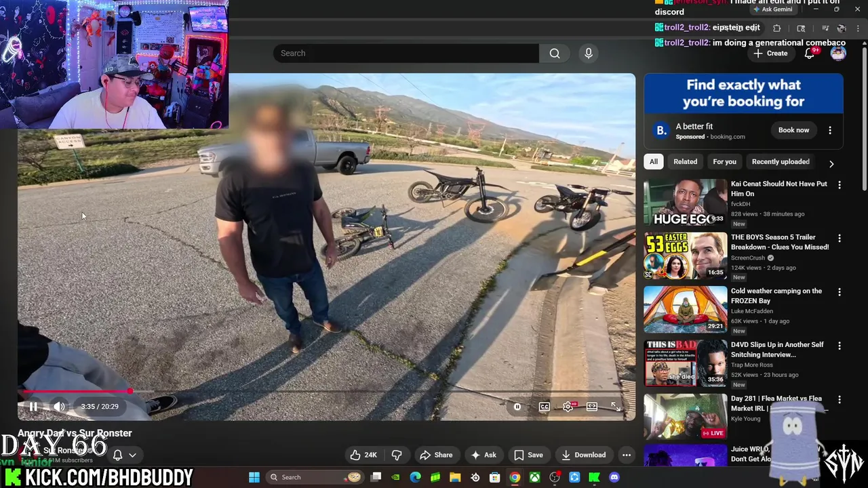
Task: Open Chrome tab search side panel icon
Action: [x=801, y=28]
